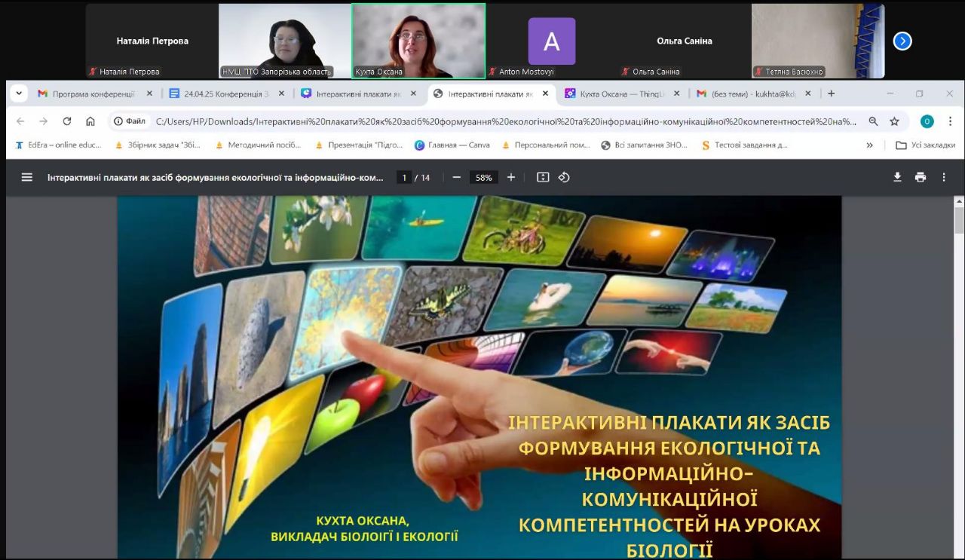Viewport: 965px width, 560px height.
Task: Click the fit to page icon
Action: (x=543, y=177)
